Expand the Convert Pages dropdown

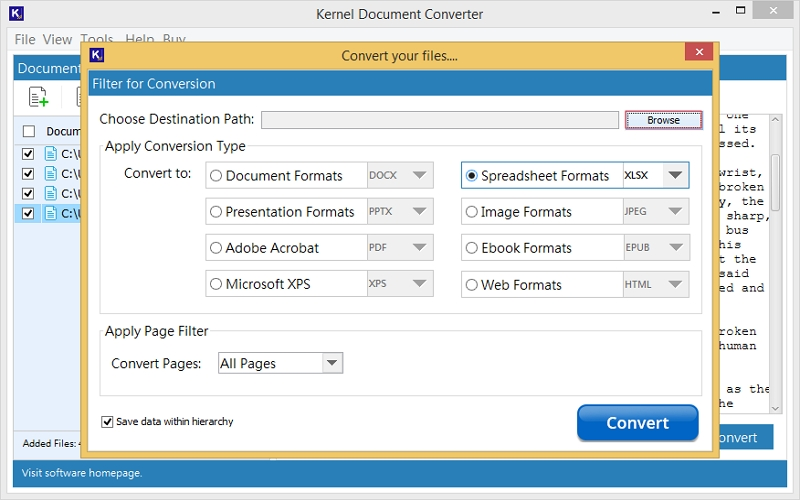(x=333, y=363)
